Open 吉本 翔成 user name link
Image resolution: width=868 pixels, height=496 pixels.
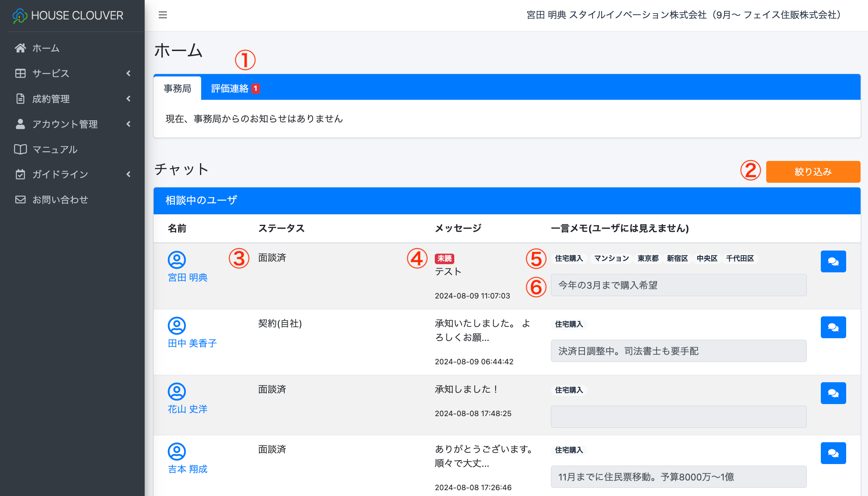point(188,469)
